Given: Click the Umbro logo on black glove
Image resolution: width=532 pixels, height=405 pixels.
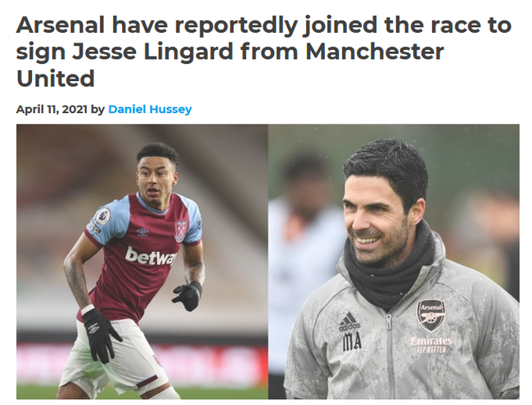Looking at the screenshot, I should [x=93, y=328].
